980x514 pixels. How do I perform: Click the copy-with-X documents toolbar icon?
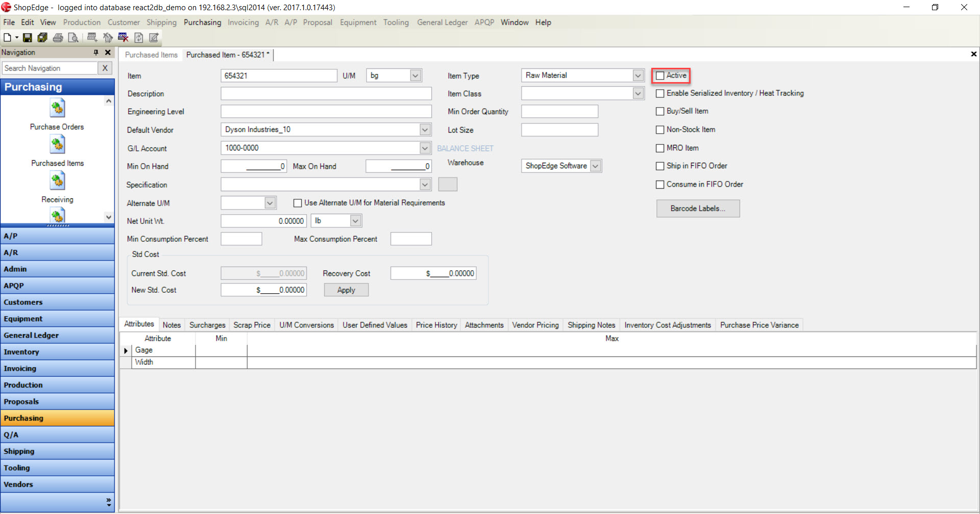pyautogui.click(x=108, y=38)
